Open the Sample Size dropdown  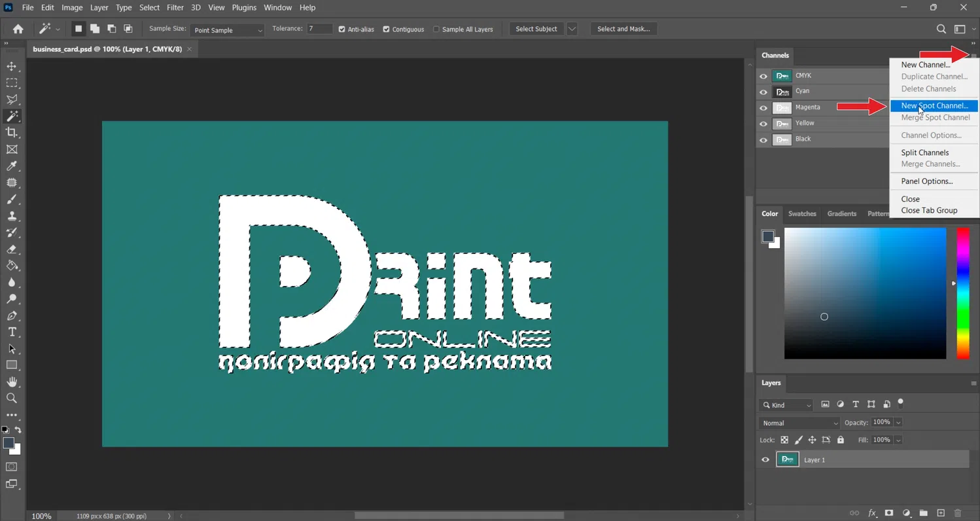[227, 30]
